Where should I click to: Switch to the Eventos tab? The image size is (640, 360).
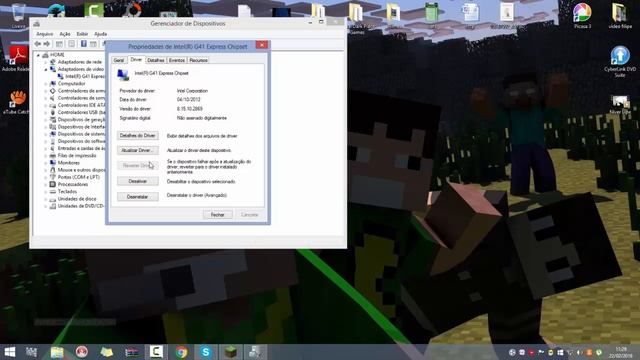coord(177,60)
